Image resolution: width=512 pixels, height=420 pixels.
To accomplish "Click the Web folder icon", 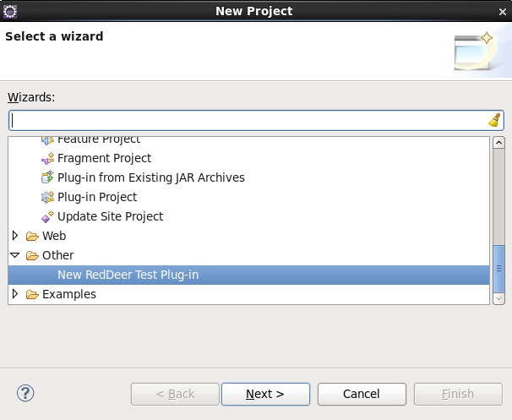I will (x=32, y=236).
